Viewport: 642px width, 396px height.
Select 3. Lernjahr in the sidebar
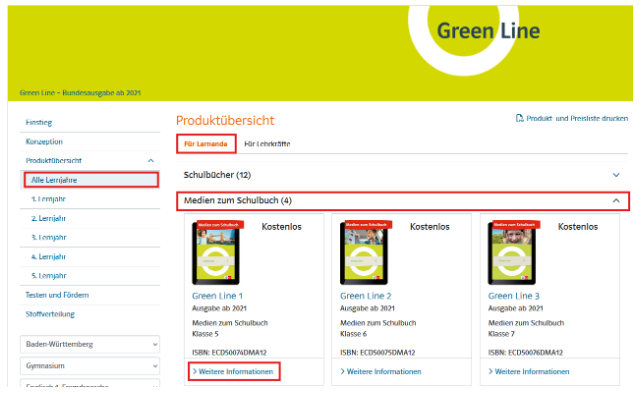click(48, 238)
